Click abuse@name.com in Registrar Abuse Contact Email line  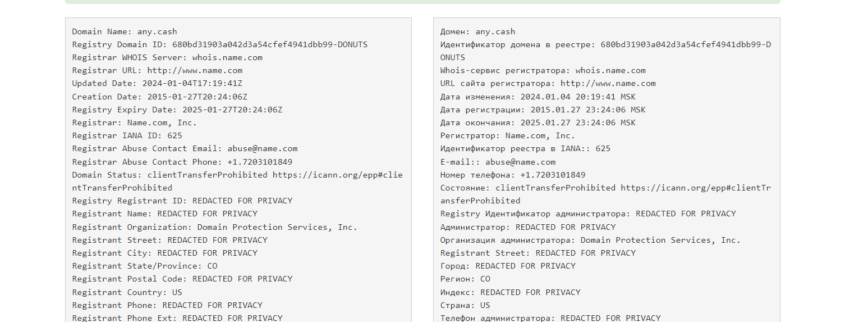[x=262, y=148]
